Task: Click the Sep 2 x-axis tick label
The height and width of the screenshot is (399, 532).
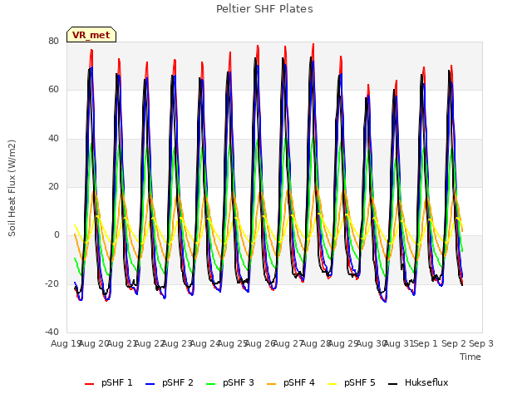Action: tap(454, 343)
